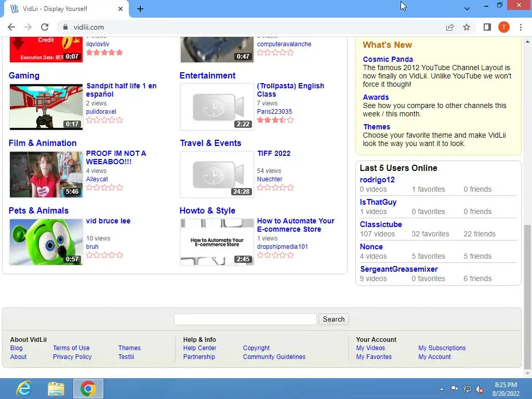This screenshot has width=532, height=399.
Task: Open the Action Center flag icon
Action: point(454,389)
